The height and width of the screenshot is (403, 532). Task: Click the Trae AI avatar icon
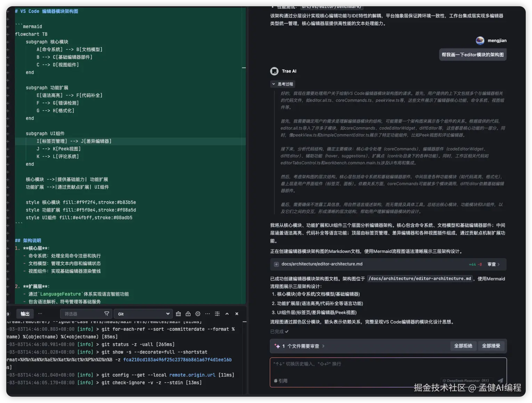point(274,71)
